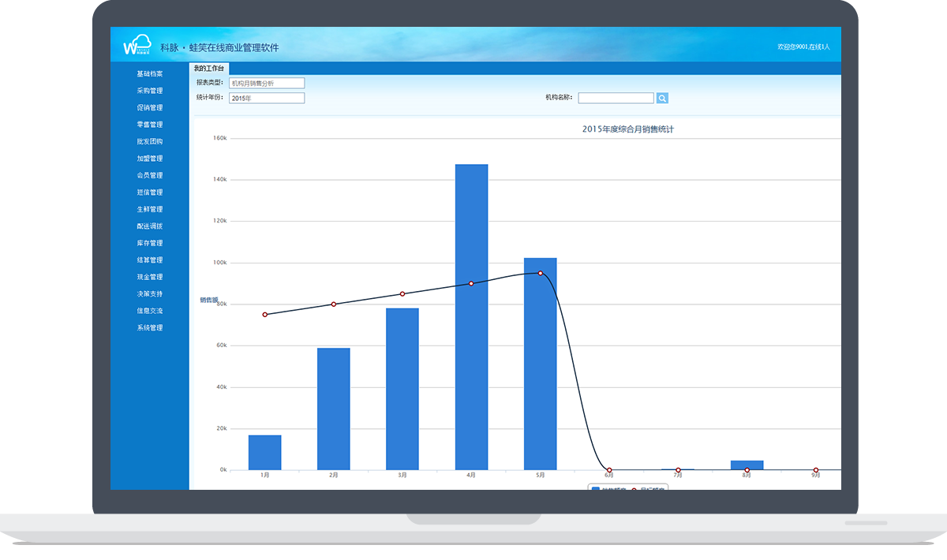Click 决策支持 in the left navigation
947x560 pixels.
click(149, 293)
